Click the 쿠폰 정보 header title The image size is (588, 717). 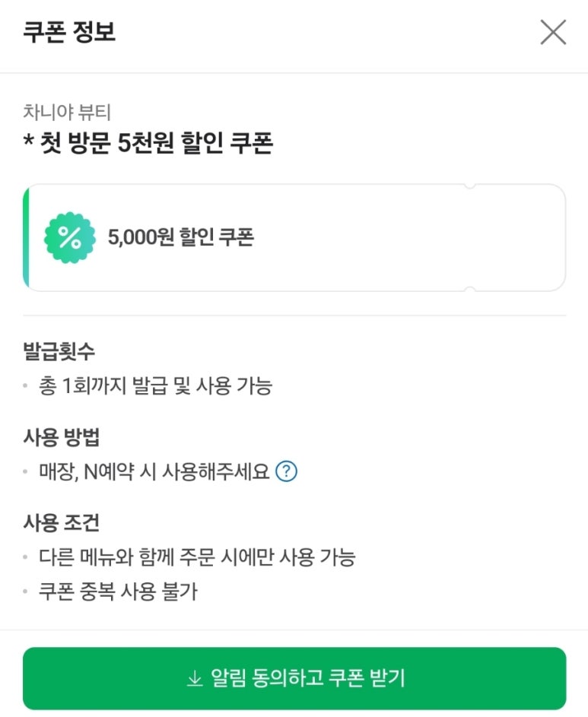coord(69,33)
